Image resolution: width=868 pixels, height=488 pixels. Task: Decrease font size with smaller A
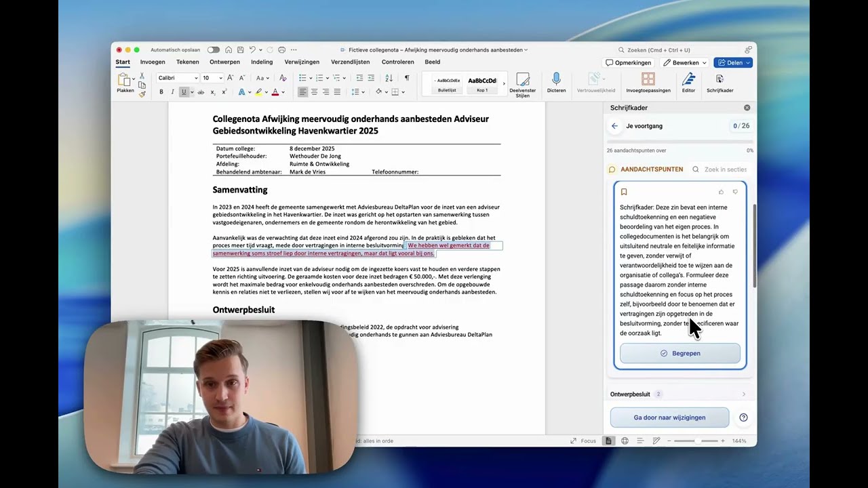tap(242, 78)
